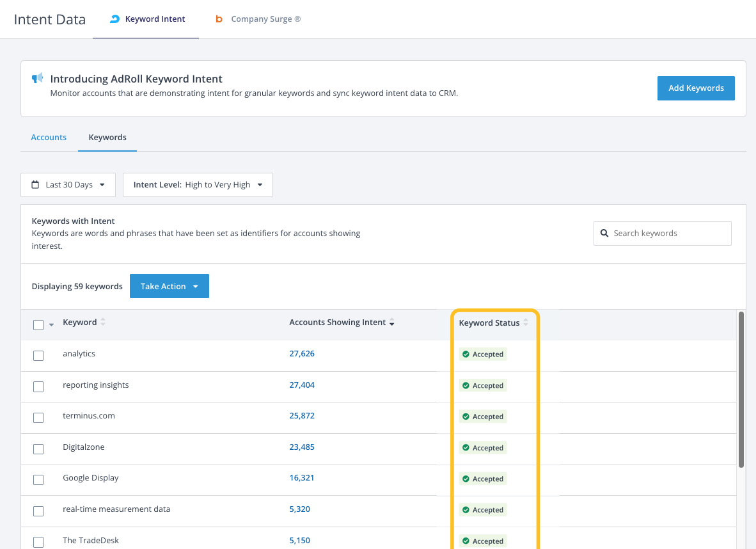Click the magnifier icon in search box
The image size is (756, 549).
(x=604, y=234)
